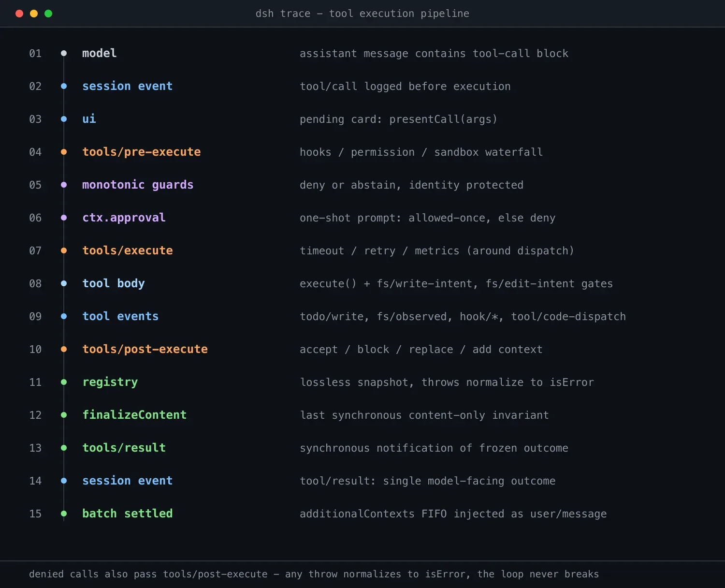Click the 'model' stage name
725x588 pixels.
100,53
